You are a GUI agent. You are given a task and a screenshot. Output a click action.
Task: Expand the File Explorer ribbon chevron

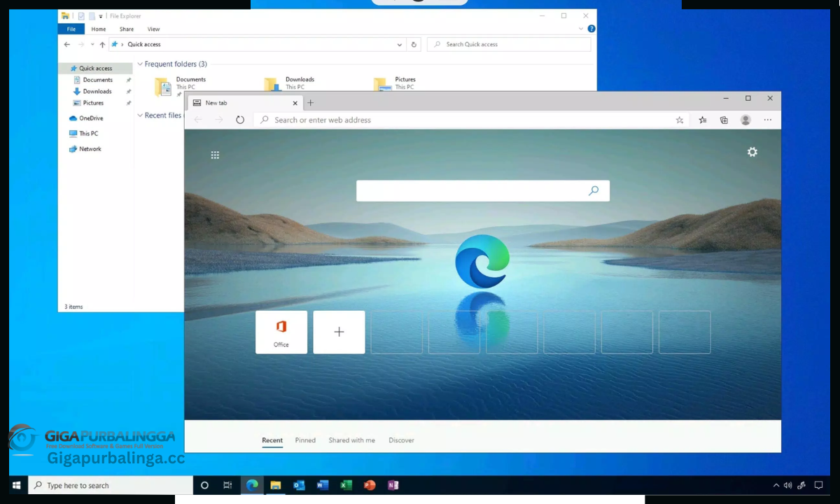pos(581,29)
